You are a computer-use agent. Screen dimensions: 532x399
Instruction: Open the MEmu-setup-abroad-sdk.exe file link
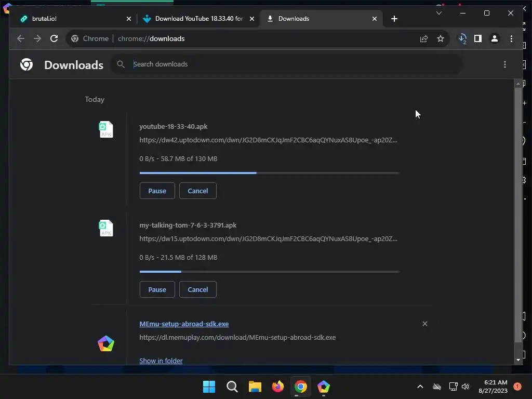184,324
